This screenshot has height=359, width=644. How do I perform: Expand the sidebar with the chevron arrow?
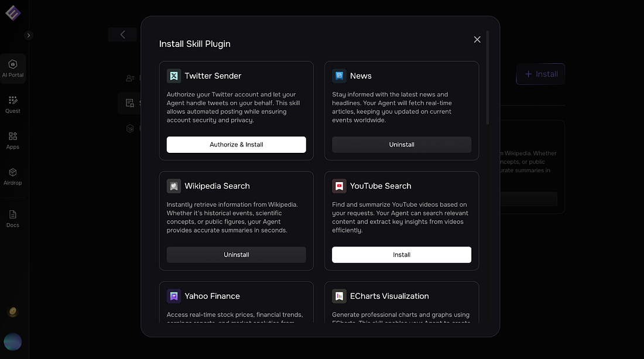click(28, 35)
